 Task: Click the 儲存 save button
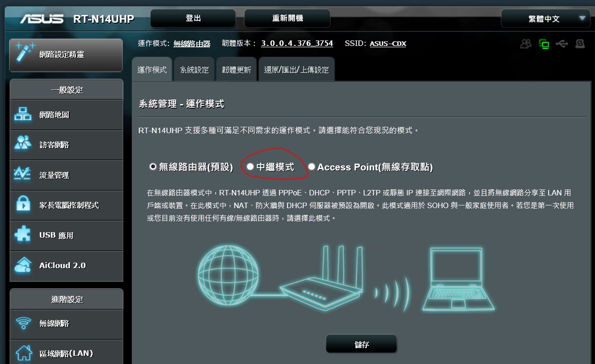[361, 344]
